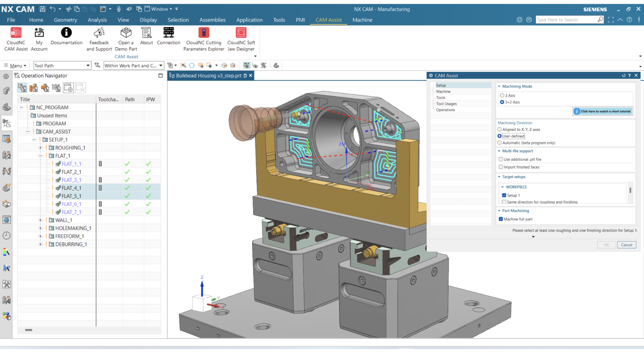Open CloudNC Cutting Parameters Explorer

pyautogui.click(x=204, y=39)
